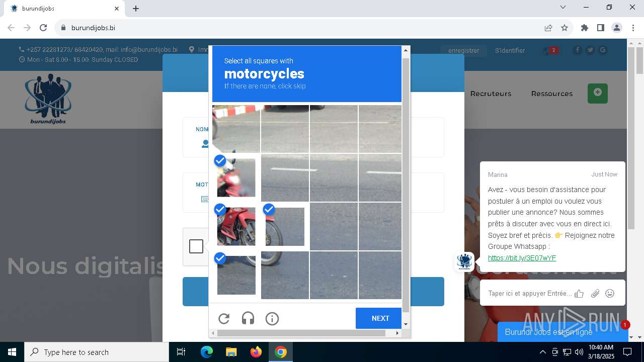This screenshot has height=362, width=644.
Task: Open Ressources menu
Action: pos(552,94)
